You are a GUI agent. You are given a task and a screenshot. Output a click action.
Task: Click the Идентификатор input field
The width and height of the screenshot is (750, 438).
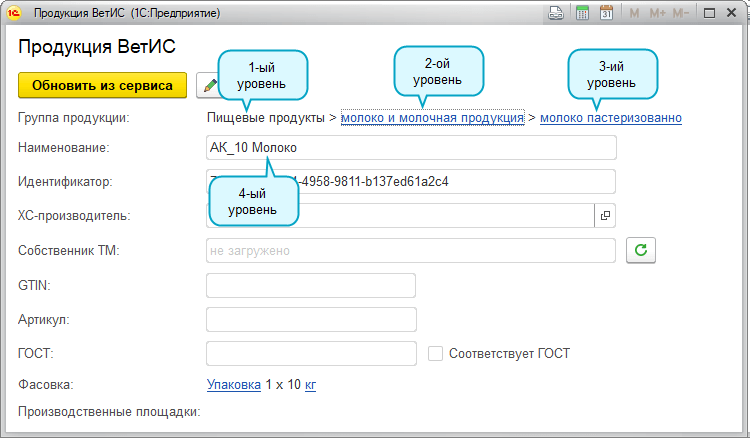411,182
